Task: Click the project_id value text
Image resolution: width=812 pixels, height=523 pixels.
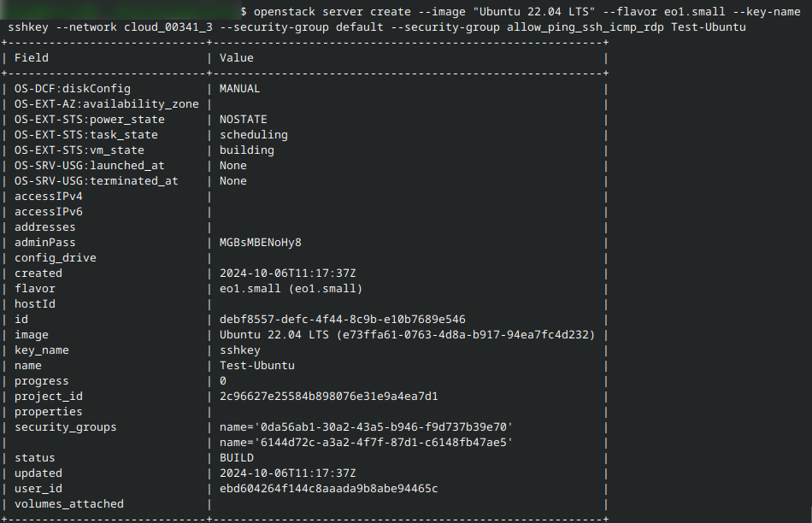Action: (x=328, y=397)
